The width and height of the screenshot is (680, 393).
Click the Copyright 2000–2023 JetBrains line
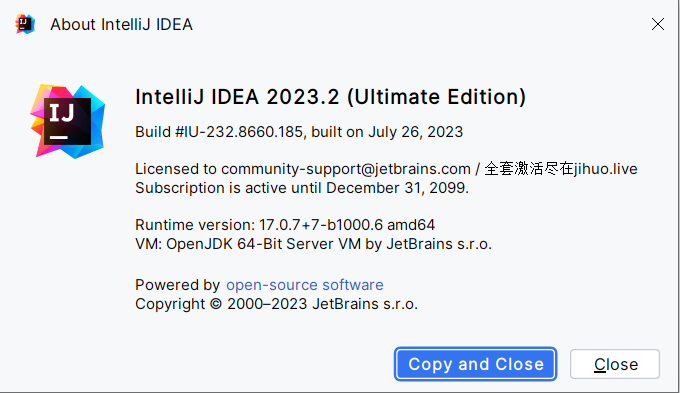[276, 304]
